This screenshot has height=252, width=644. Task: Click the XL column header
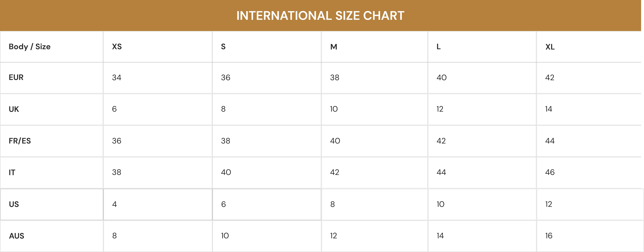tap(550, 47)
